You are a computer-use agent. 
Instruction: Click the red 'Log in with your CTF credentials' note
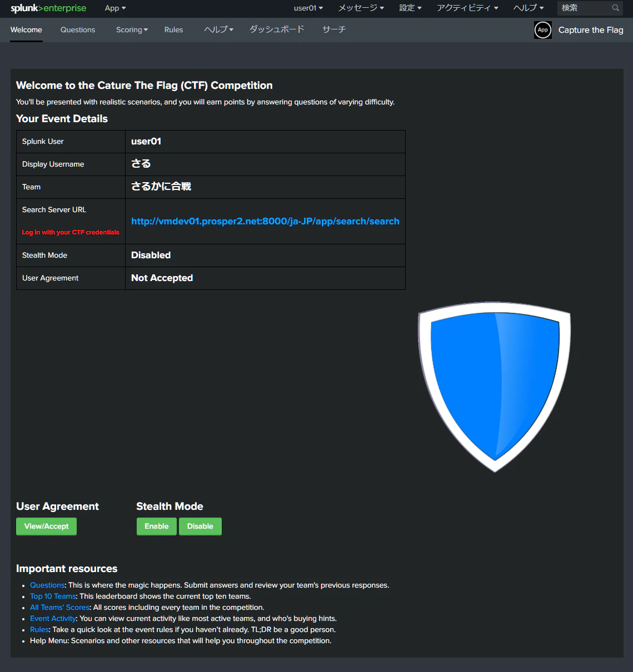pyautogui.click(x=71, y=233)
